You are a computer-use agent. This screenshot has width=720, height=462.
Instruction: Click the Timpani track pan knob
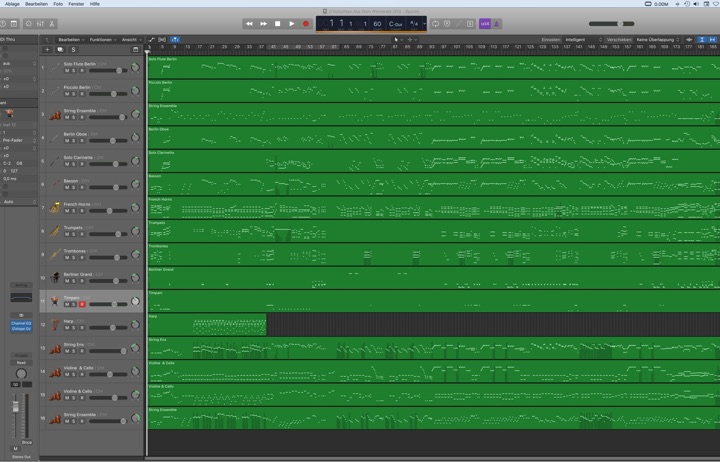(x=135, y=301)
